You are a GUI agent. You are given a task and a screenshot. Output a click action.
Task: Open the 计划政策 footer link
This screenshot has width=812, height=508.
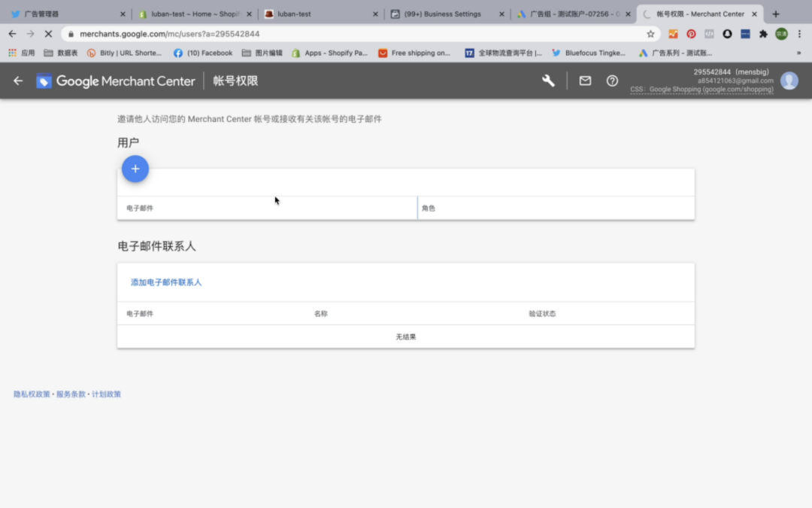pos(106,394)
